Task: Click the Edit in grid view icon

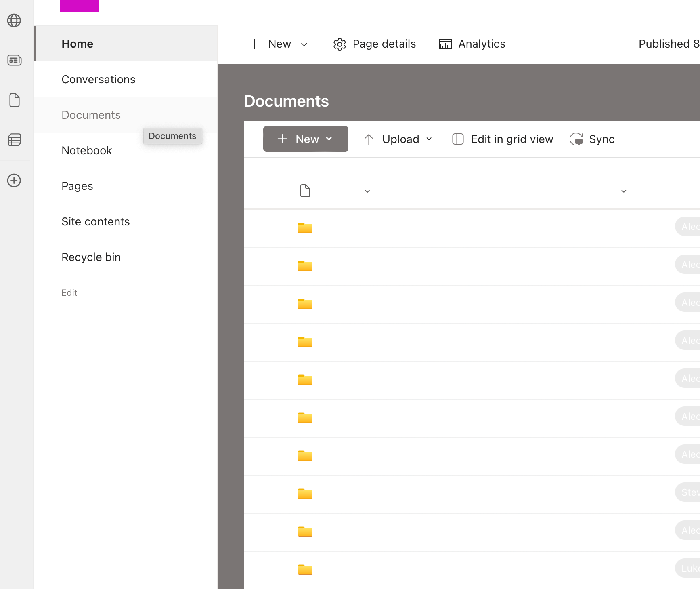Action: [458, 139]
